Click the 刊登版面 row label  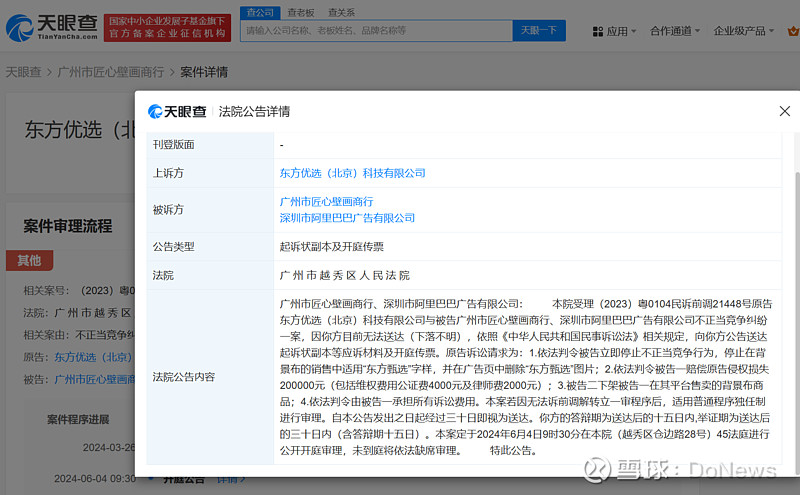click(173, 144)
